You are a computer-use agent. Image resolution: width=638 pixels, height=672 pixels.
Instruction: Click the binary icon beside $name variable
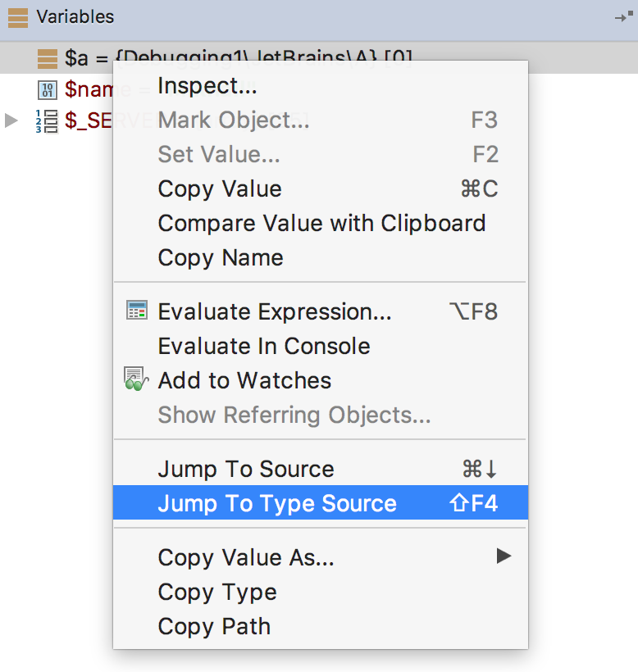click(x=48, y=89)
